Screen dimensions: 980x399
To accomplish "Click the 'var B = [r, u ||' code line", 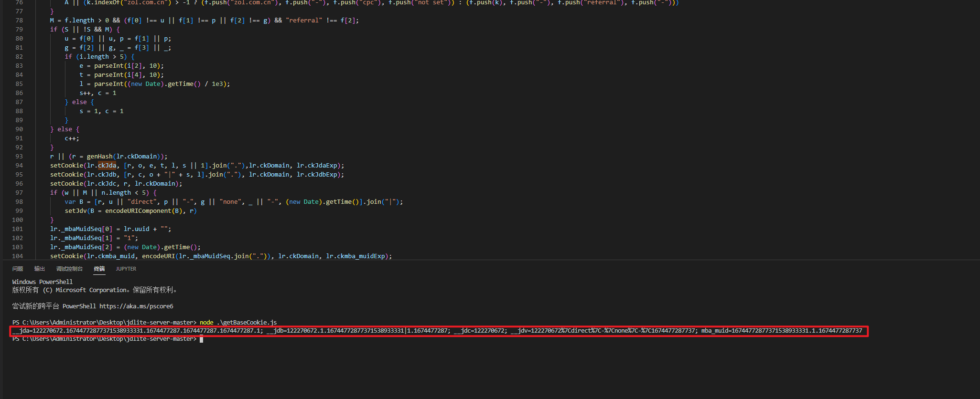I will coord(234,202).
